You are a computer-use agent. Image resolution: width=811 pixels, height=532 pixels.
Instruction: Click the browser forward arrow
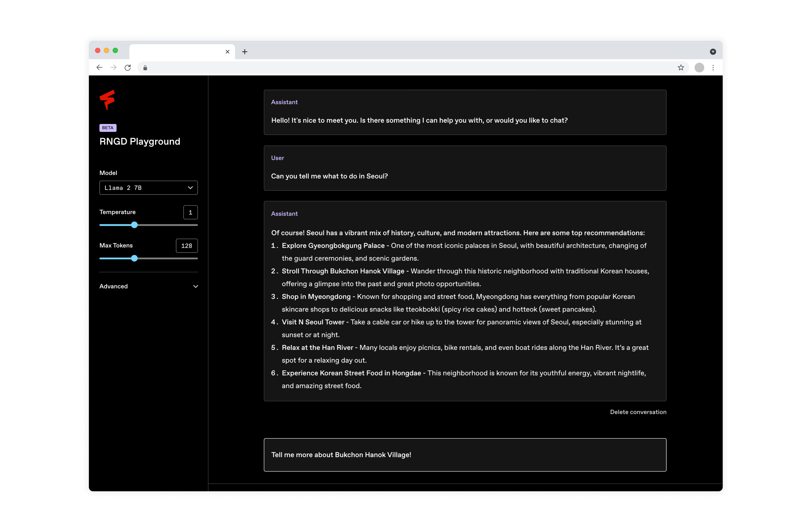[x=113, y=67]
